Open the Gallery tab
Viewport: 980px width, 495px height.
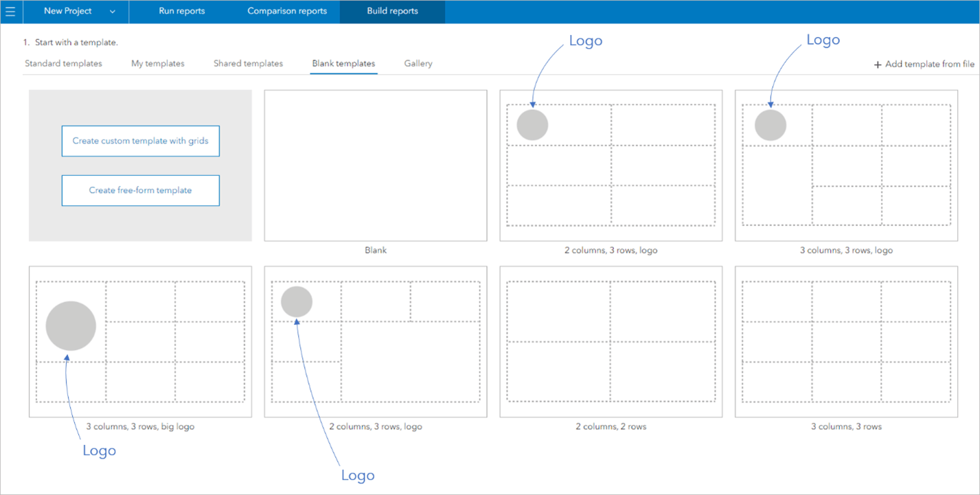pyautogui.click(x=418, y=63)
